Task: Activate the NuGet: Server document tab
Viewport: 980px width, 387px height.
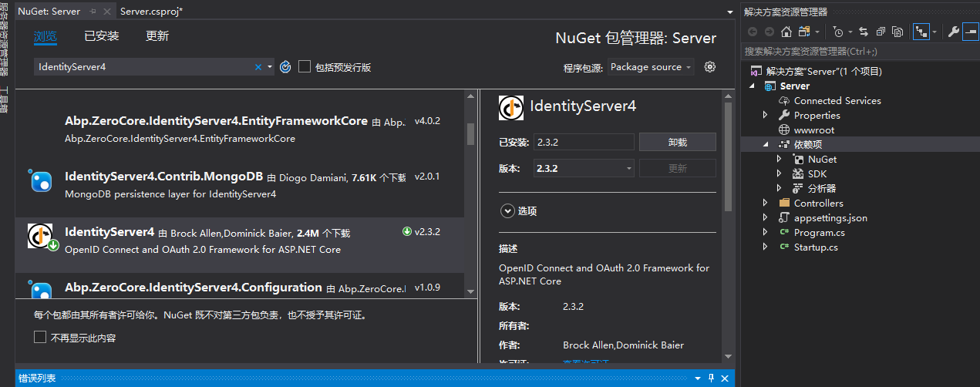Action: (x=49, y=12)
